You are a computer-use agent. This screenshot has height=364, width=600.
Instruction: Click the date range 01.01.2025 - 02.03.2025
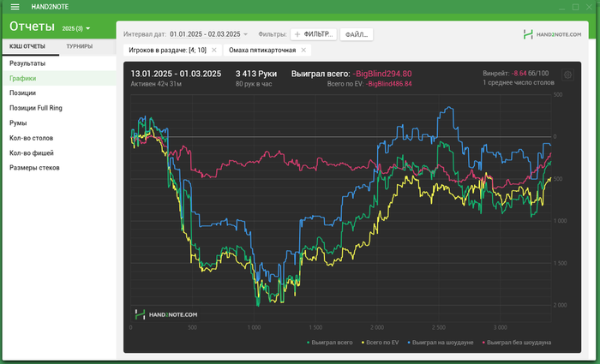pos(205,34)
